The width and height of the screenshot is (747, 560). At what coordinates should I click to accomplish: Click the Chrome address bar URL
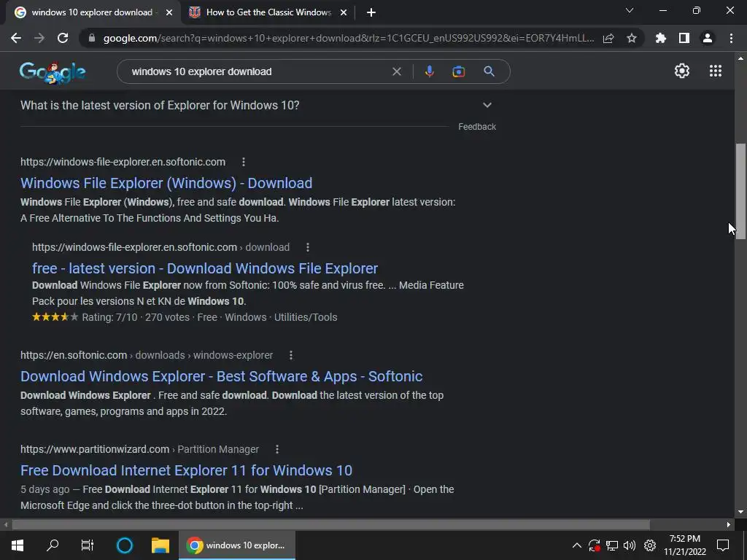(349, 38)
